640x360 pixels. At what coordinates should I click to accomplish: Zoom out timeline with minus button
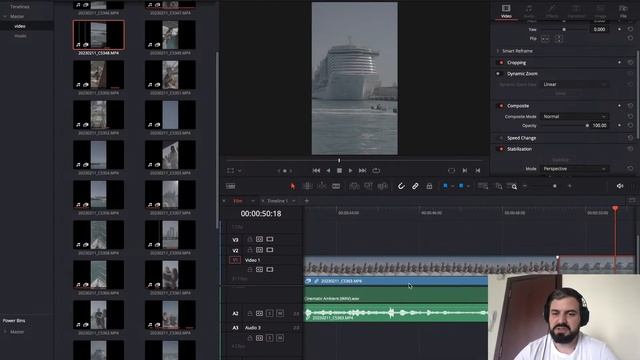tap(525, 186)
